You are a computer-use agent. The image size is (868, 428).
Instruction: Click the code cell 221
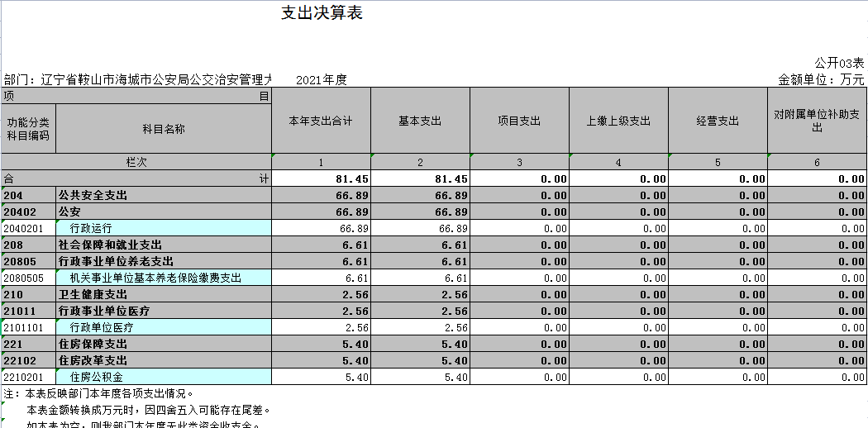coord(28,345)
